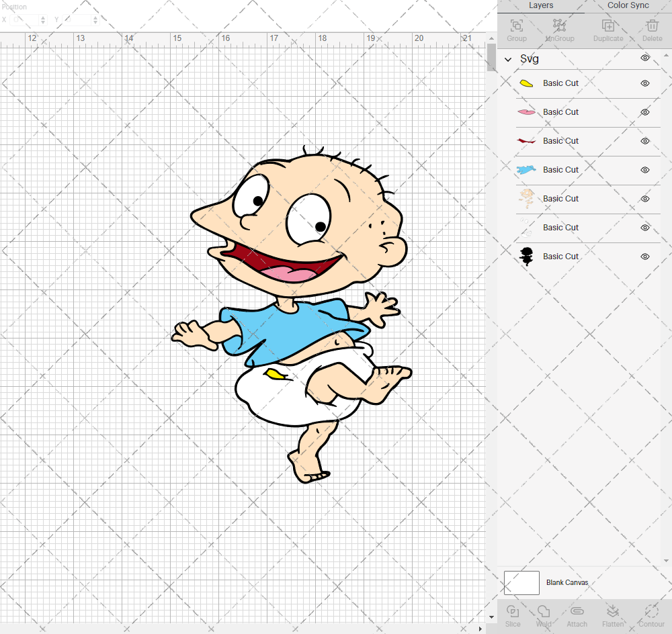
Task: Switch to the Layers tab
Action: pos(541,5)
